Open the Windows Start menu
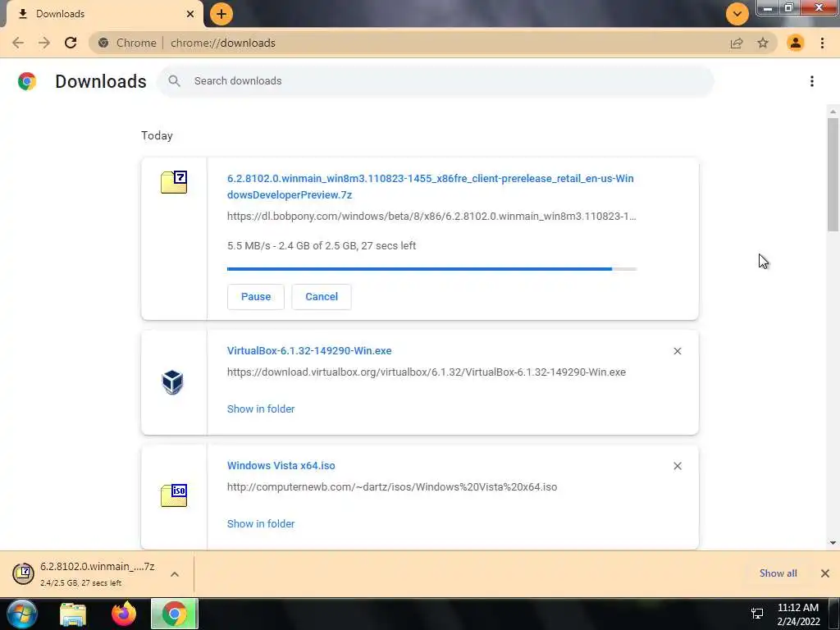 [x=22, y=614]
